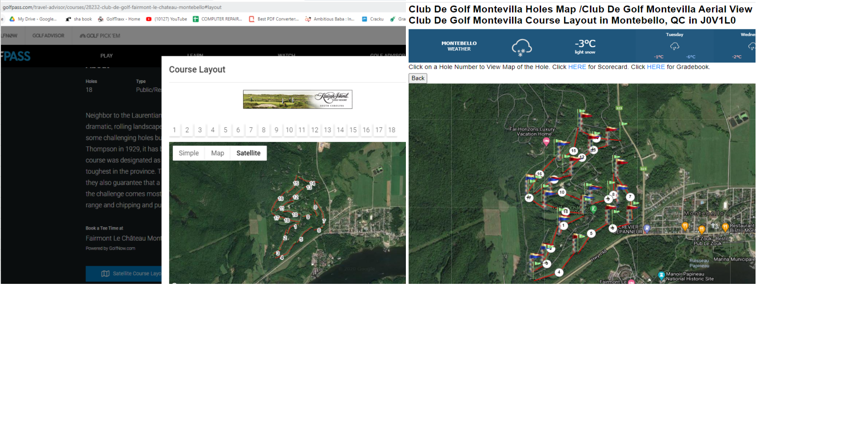Click the light snow weather icon
Image resolution: width=868 pixels, height=424 pixels.
coord(522,47)
